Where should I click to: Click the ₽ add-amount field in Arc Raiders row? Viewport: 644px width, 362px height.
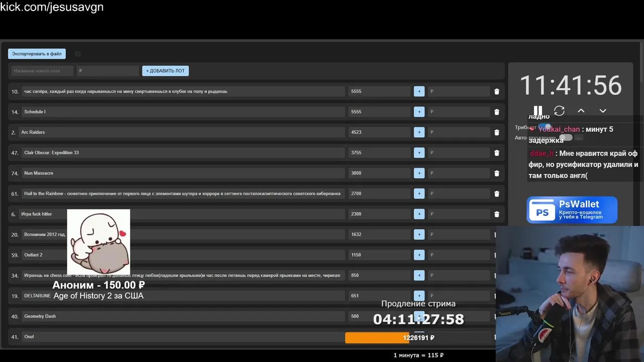coord(459,132)
